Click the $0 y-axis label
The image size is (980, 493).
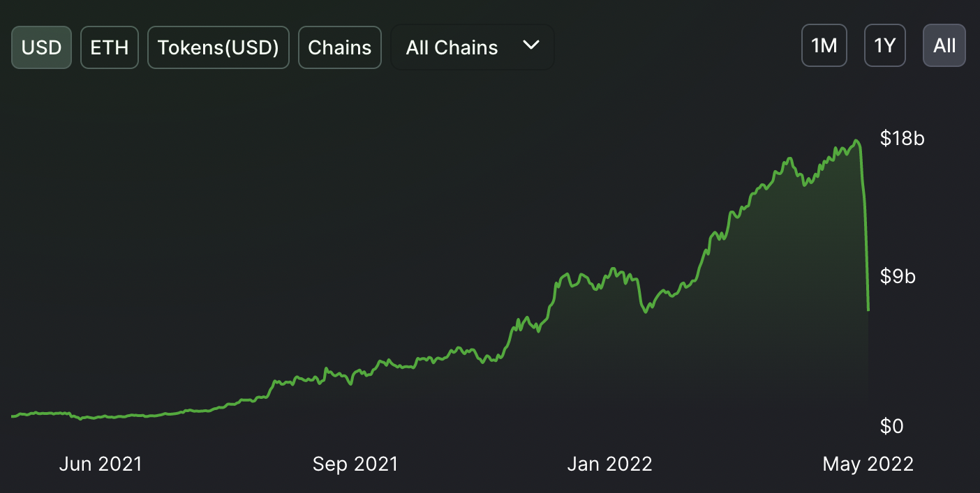tap(891, 426)
